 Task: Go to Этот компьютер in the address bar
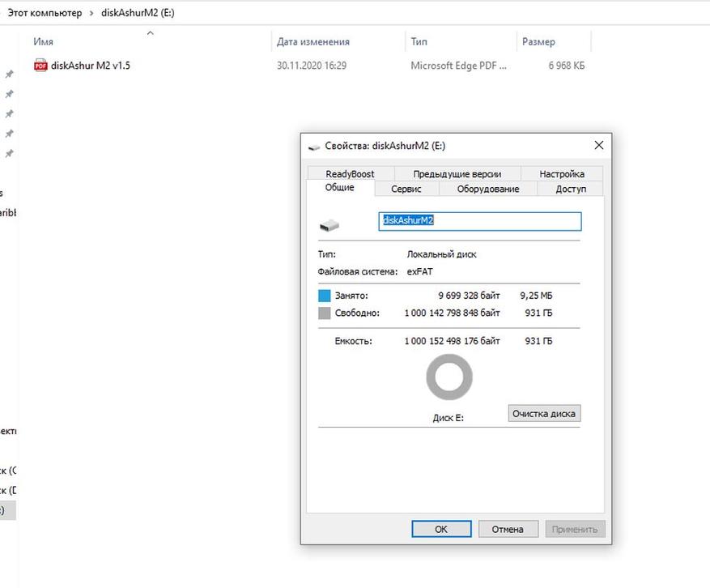45,13
